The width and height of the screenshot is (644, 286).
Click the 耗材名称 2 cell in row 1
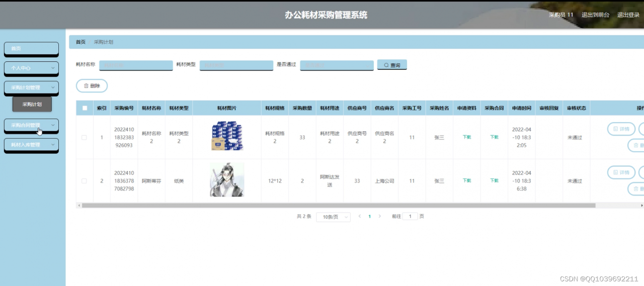click(151, 137)
